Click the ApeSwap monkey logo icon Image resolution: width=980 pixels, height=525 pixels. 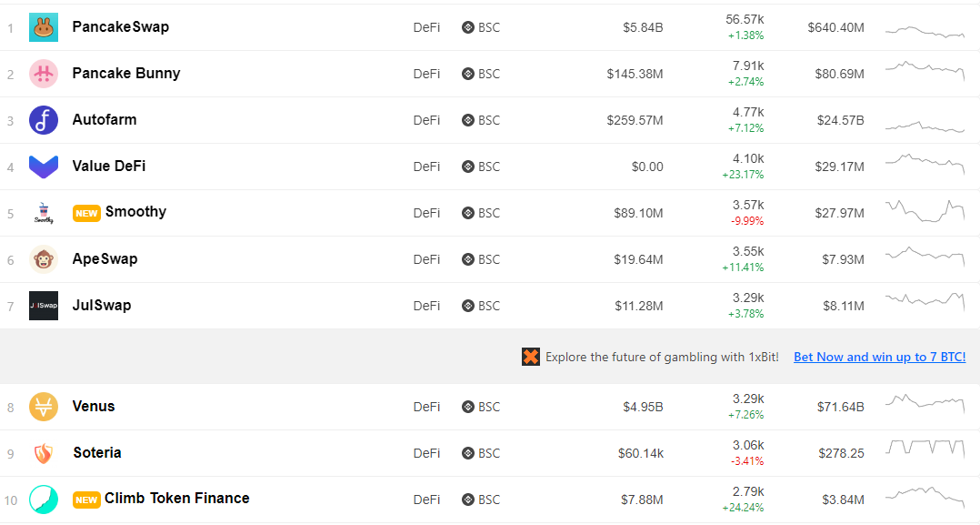[43, 259]
